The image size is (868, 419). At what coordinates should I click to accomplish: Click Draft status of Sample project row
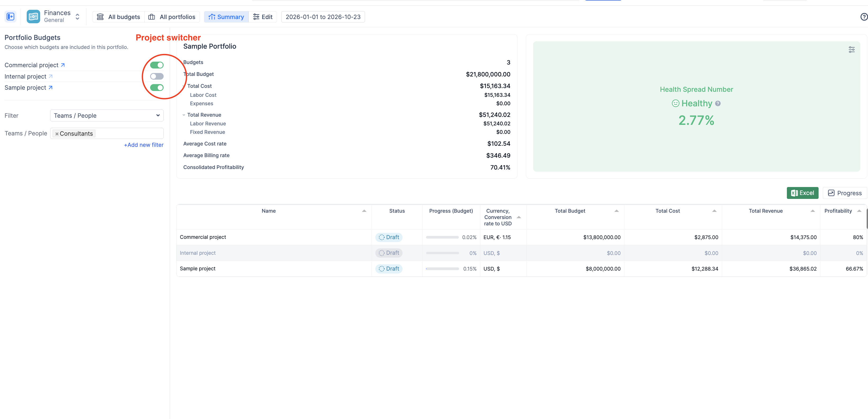[x=389, y=269]
